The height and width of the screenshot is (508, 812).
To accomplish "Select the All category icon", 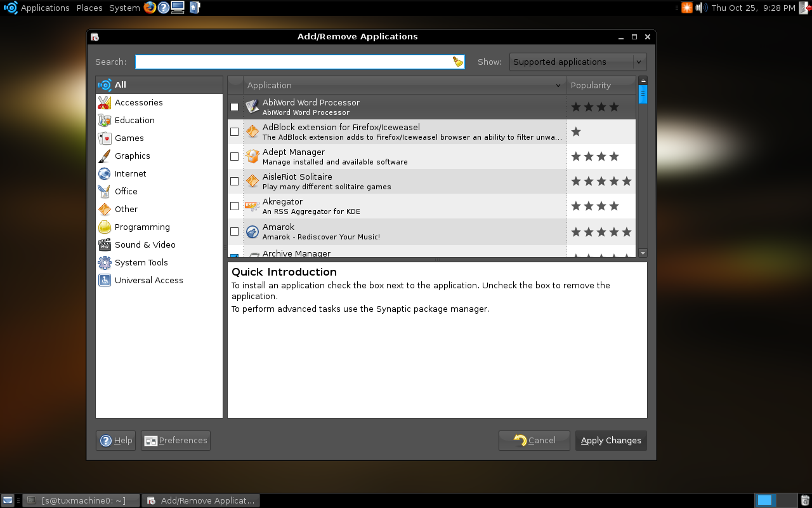I will tap(105, 84).
